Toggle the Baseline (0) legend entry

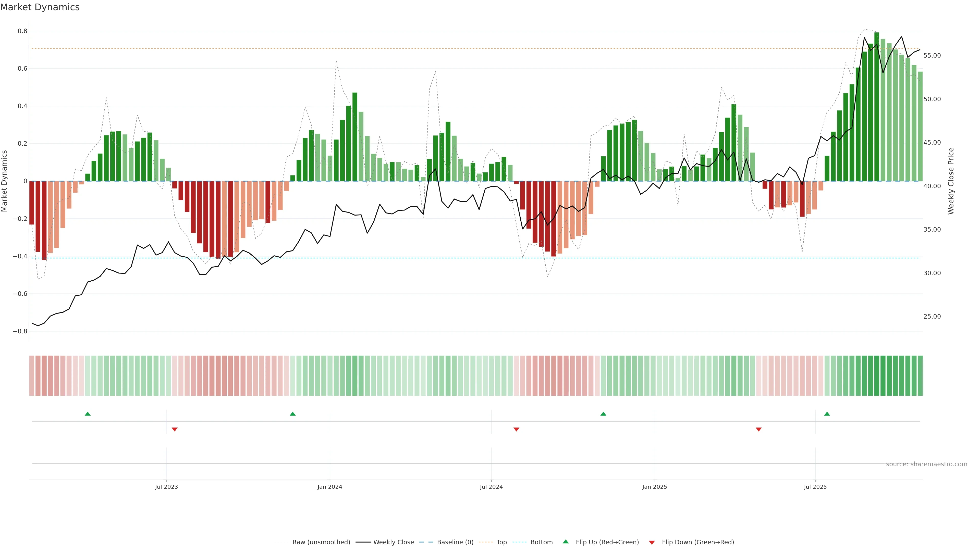tap(455, 542)
